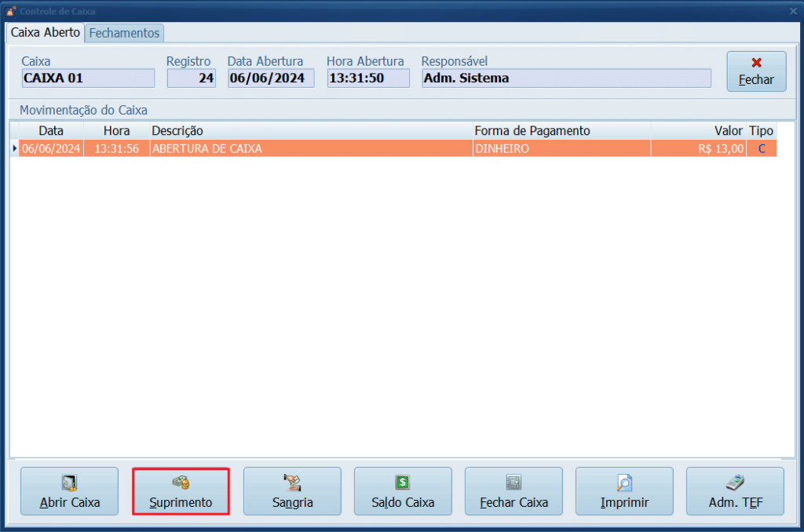Select the ABERTURA DE CAIXA row
This screenshot has height=532, width=804.
[314, 148]
